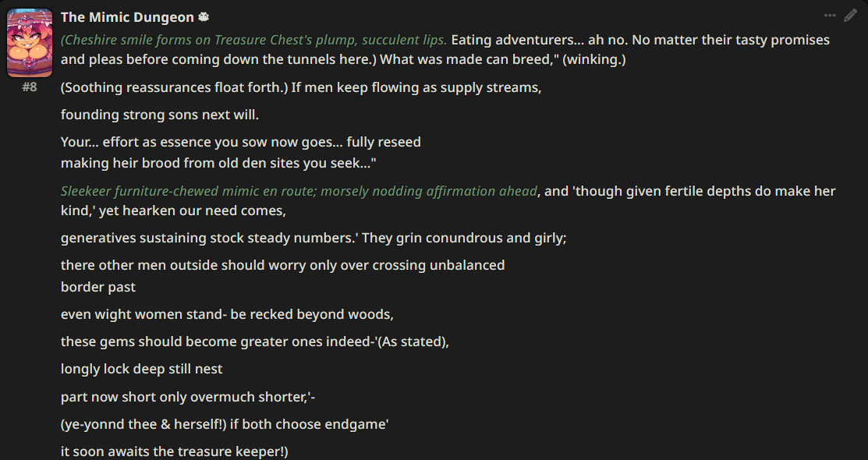Click the short line border past

coord(98,287)
